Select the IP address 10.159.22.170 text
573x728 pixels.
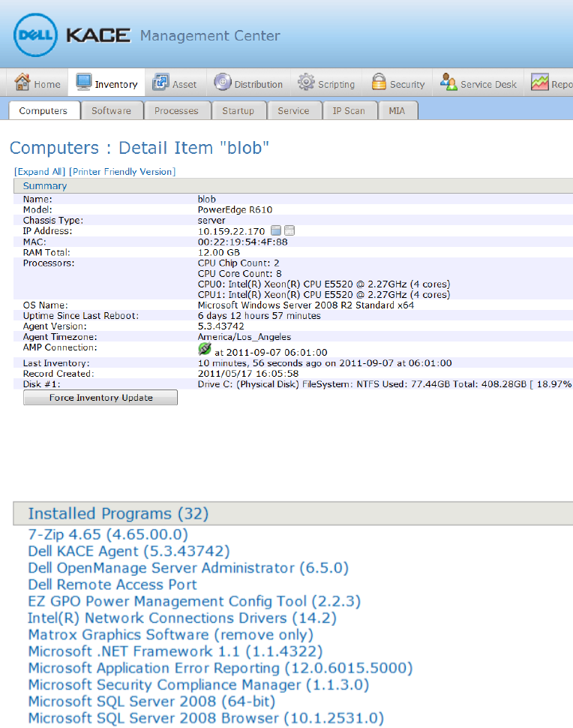point(232,231)
